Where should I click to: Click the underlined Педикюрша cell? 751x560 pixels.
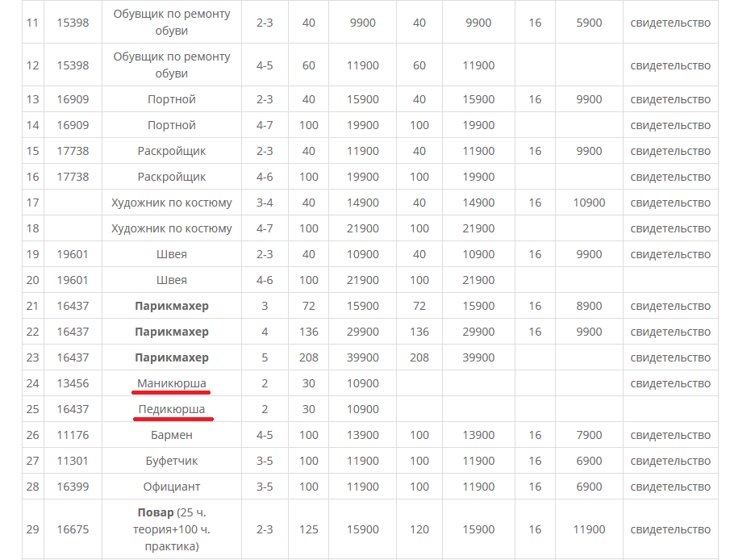pos(171,409)
